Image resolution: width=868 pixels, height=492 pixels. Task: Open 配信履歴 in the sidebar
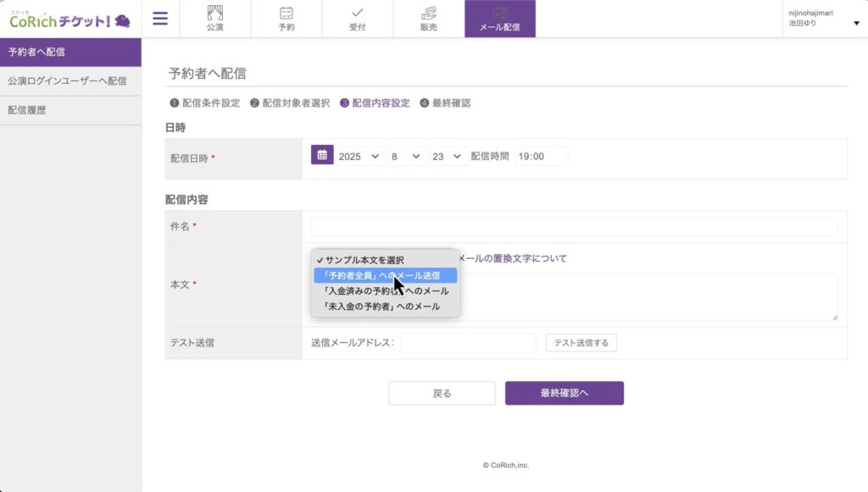(x=27, y=110)
